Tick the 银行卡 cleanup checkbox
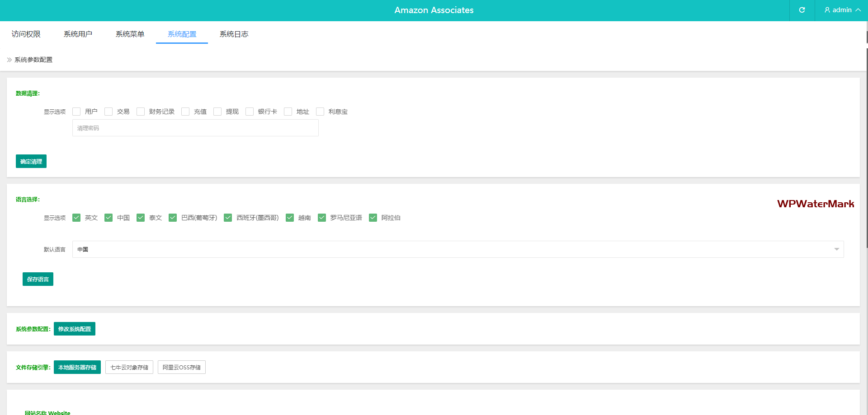This screenshot has width=868, height=415. click(250, 112)
